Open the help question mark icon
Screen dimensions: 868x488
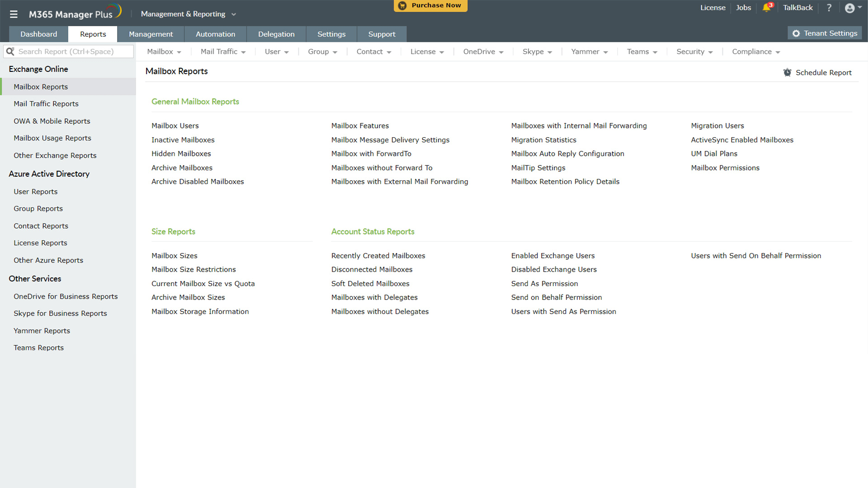coord(829,8)
